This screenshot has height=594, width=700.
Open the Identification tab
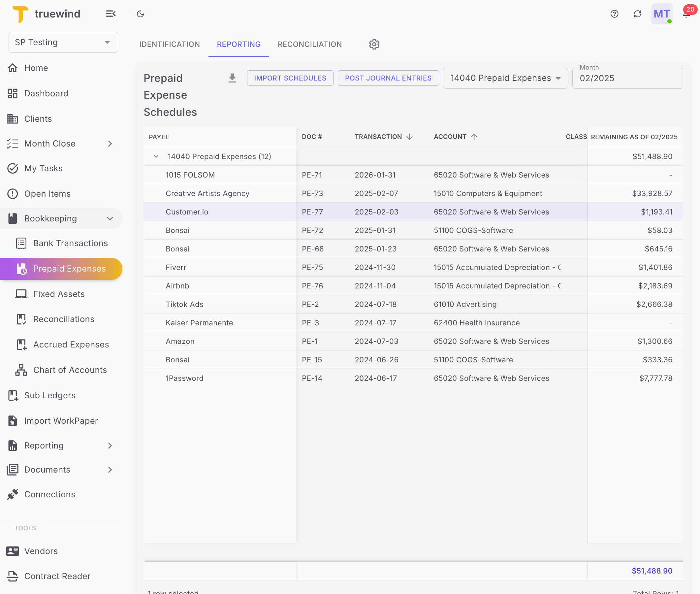click(x=169, y=44)
